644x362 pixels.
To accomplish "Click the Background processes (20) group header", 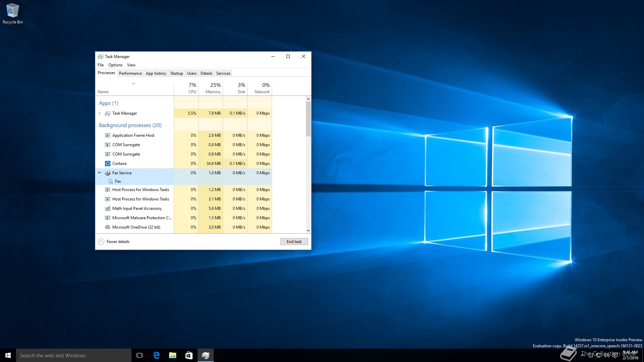I will tap(130, 125).
